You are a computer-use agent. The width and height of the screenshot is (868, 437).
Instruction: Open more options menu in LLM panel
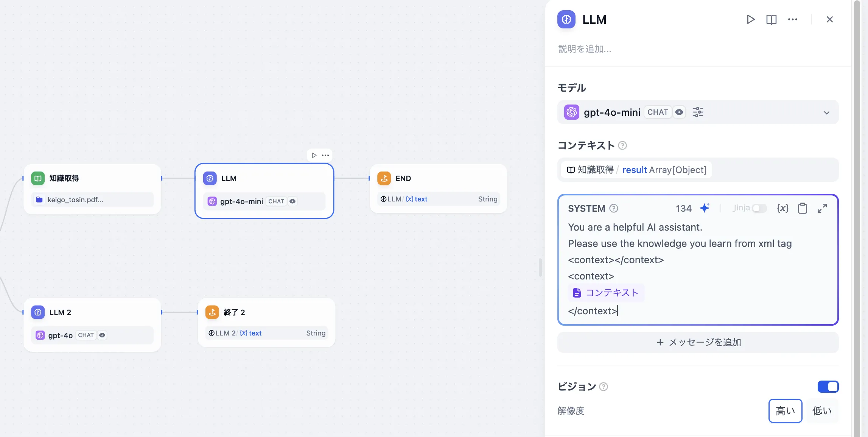[792, 19]
